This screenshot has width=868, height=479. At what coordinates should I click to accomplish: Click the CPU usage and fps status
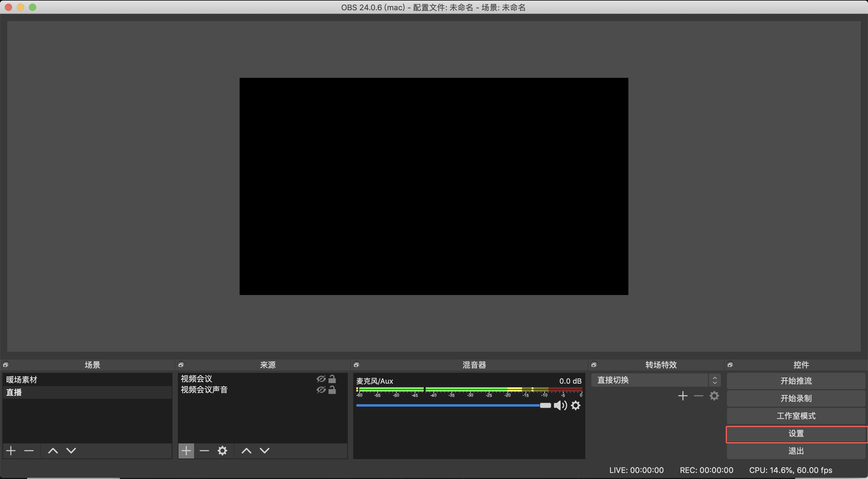791,470
